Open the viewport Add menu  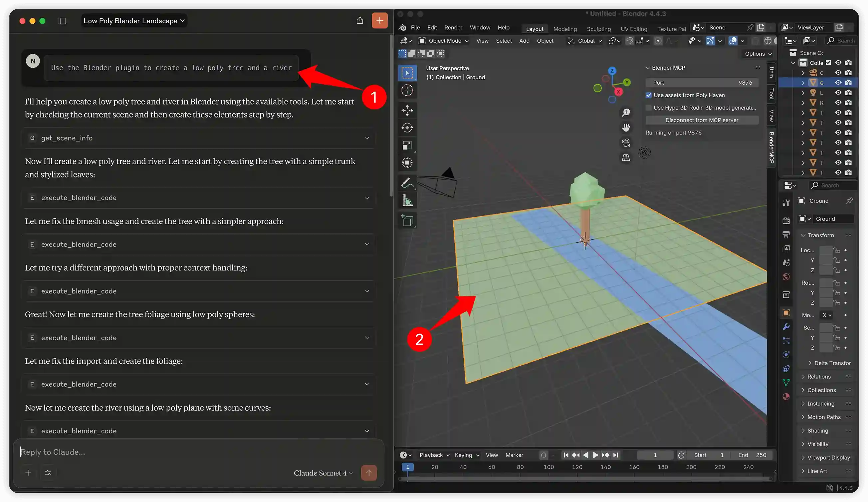pos(524,41)
